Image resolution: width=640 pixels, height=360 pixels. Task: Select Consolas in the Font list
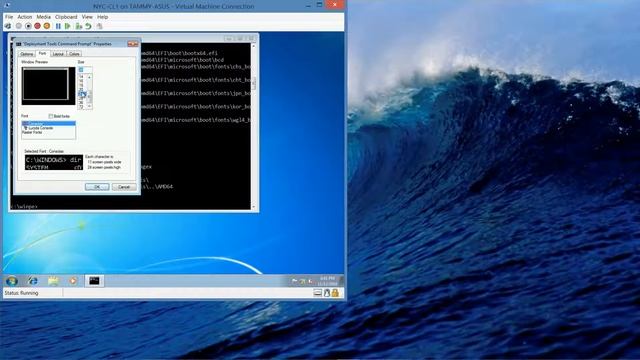(49, 124)
